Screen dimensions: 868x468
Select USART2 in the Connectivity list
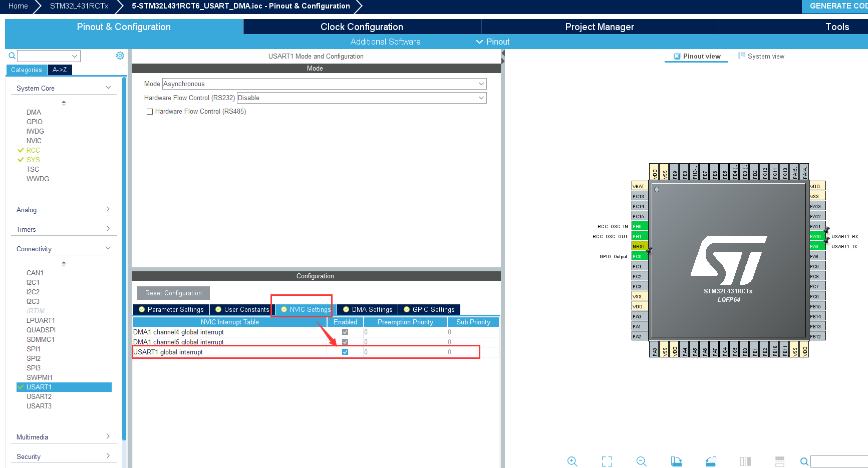(x=40, y=396)
